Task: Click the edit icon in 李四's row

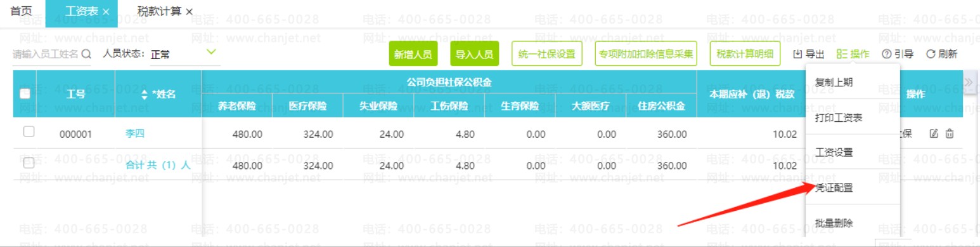Action: [933, 133]
